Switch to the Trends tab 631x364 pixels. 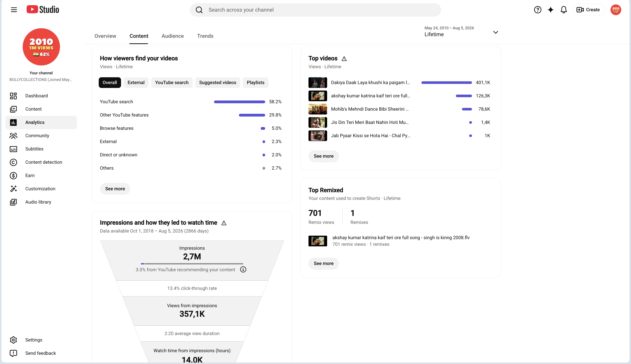coord(205,36)
